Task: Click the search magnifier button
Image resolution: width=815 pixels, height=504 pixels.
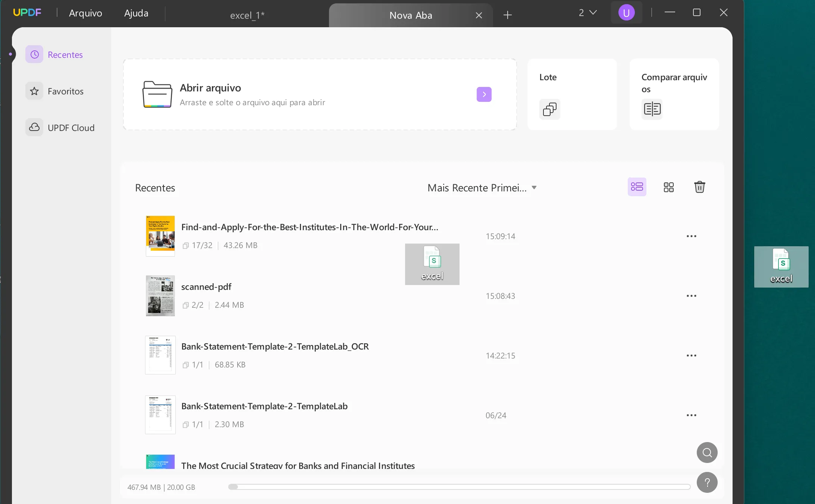Action: pyautogui.click(x=707, y=453)
